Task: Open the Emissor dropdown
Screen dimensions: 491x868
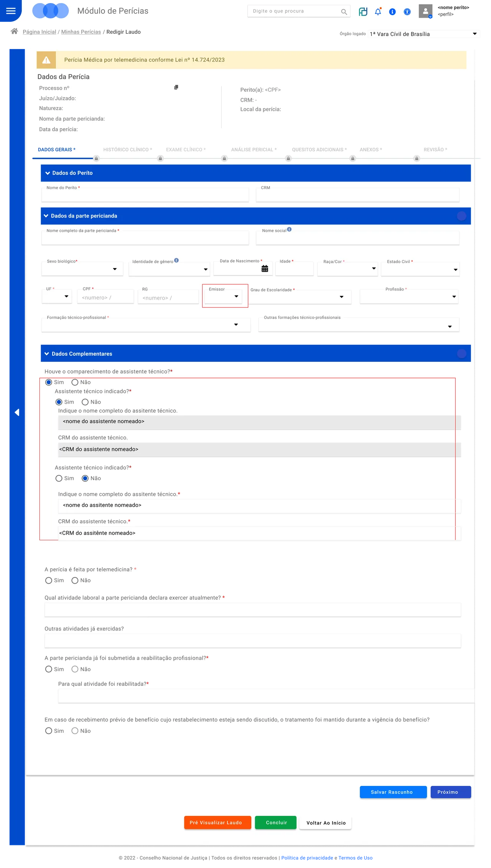Action: [223, 296]
